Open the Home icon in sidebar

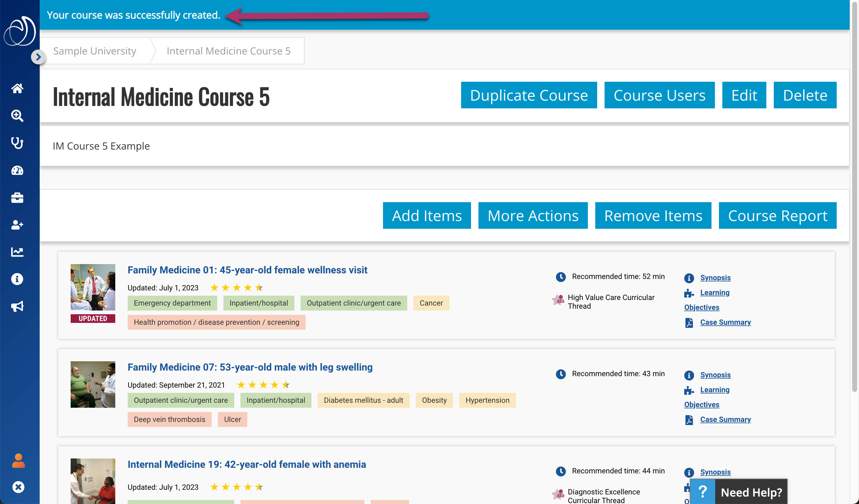tap(17, 88)
